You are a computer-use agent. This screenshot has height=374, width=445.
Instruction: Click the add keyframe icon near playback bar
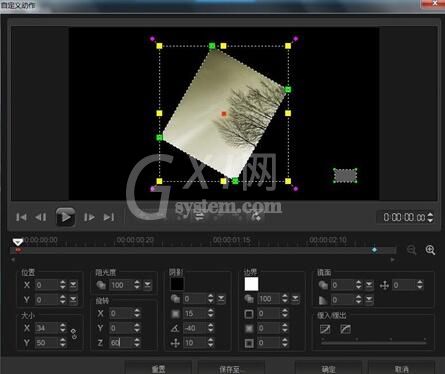pos(256,217)
